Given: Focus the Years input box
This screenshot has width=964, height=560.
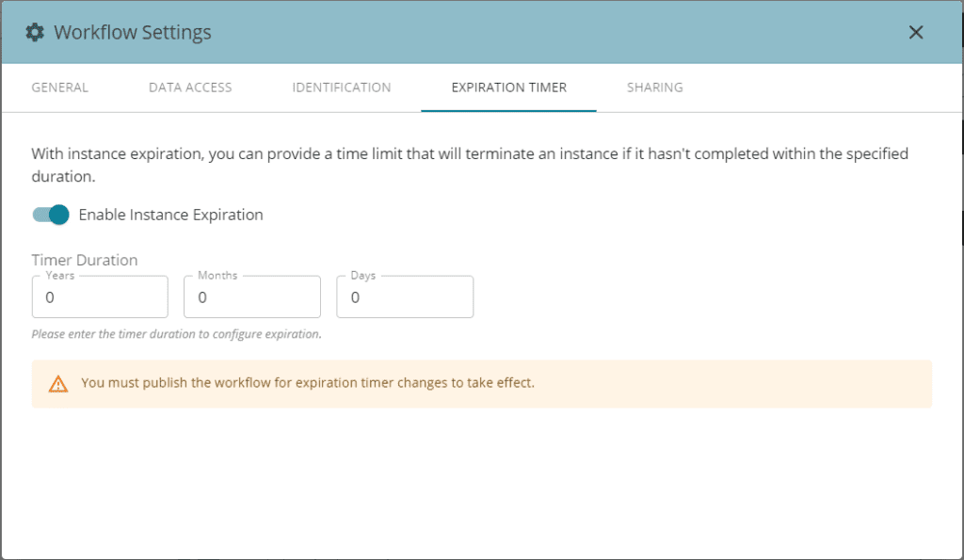Looking at the screenshot, I should (100, 297).
